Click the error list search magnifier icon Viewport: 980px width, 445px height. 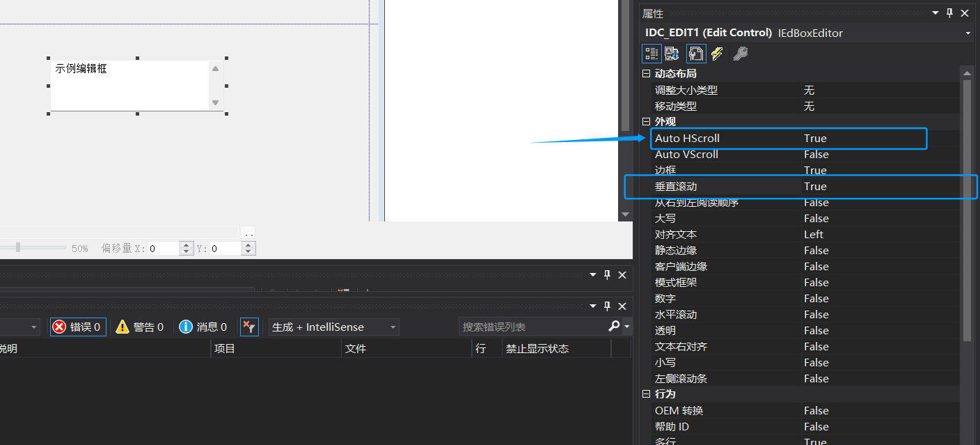click(613, 326)
